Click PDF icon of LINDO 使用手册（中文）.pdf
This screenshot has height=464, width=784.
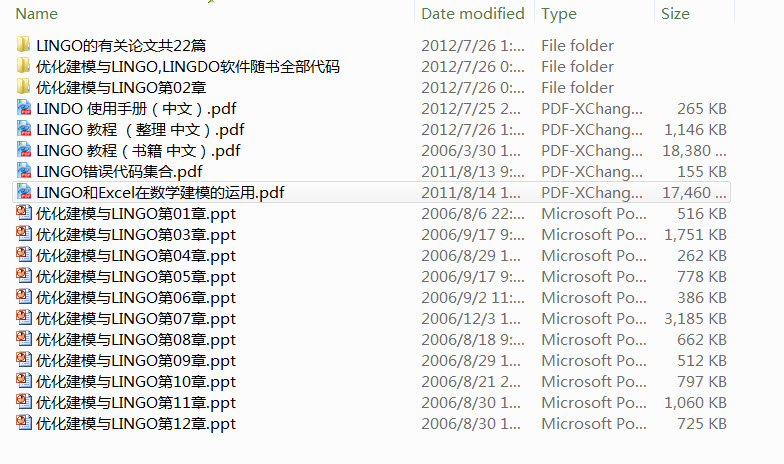point(24,108)
